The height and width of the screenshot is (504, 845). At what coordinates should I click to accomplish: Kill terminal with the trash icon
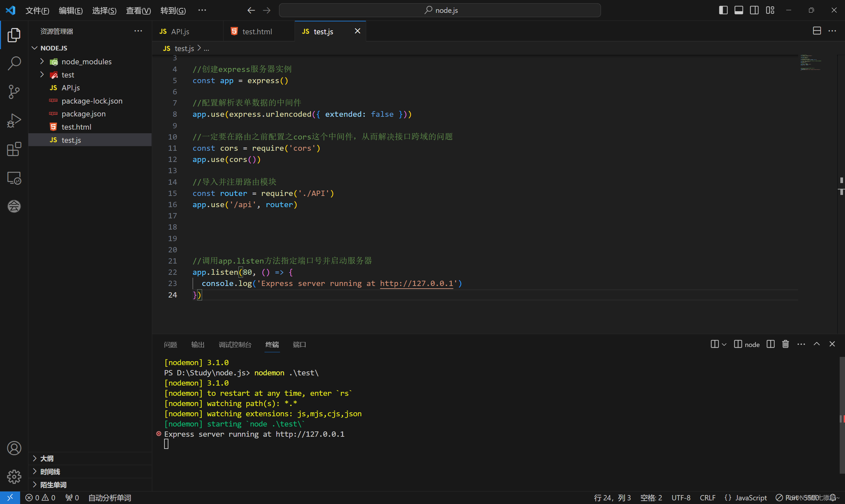[x=786, y=344]
